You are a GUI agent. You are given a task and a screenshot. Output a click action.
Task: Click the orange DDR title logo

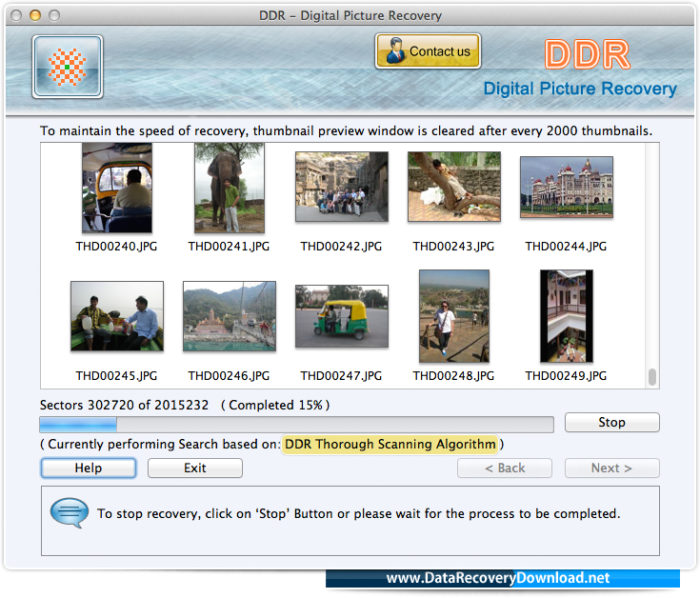click(x=587, y=54)
